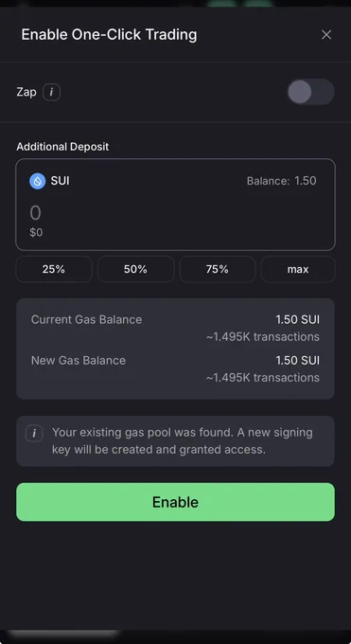This screenshot has width=351, height=644.
Task: Click the green Enable button
Action: [x=175, y=502]
